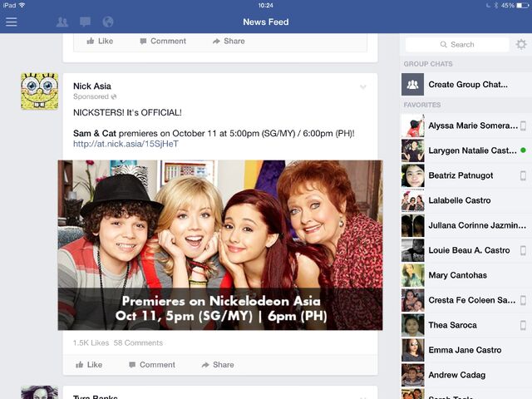The height and width of the screenshot is (399, 532).
Task: Chat with Beatriz Patnugot
Action: (466, 175)
